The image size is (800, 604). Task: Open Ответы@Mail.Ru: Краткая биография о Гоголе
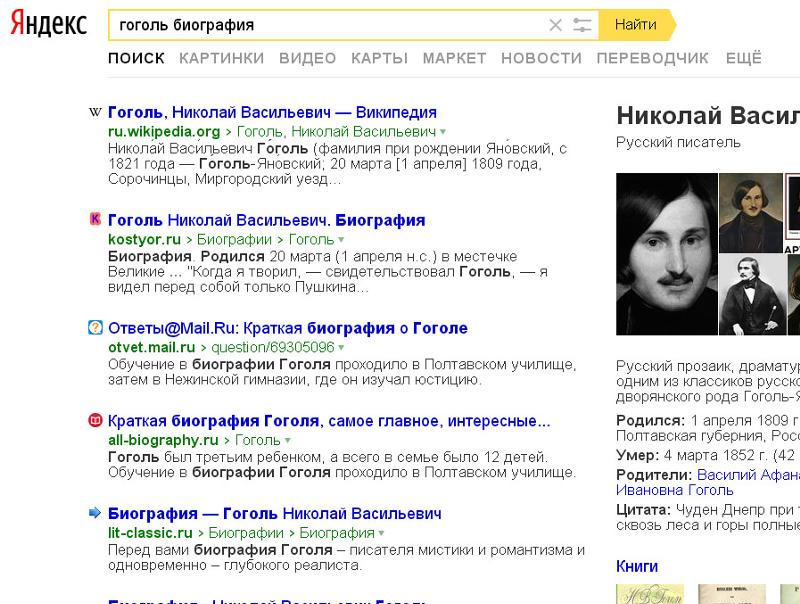[288, 328]
